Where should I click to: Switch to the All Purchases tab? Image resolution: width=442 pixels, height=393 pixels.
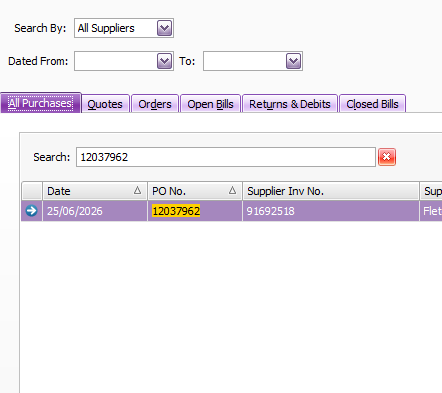coord(41,103)
